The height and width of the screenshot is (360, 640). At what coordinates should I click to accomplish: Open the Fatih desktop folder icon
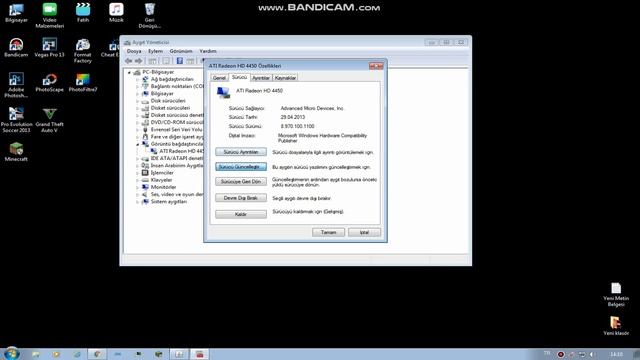83,13
